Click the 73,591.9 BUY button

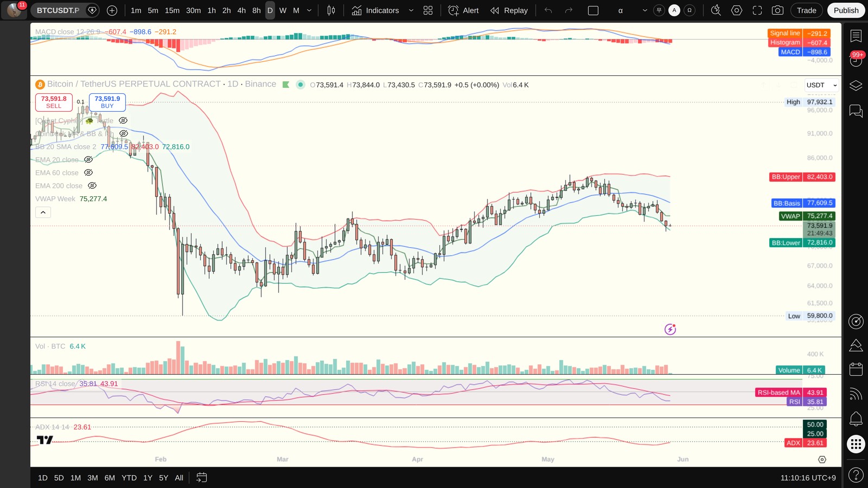pyautogui.click(x=107, y=102)
